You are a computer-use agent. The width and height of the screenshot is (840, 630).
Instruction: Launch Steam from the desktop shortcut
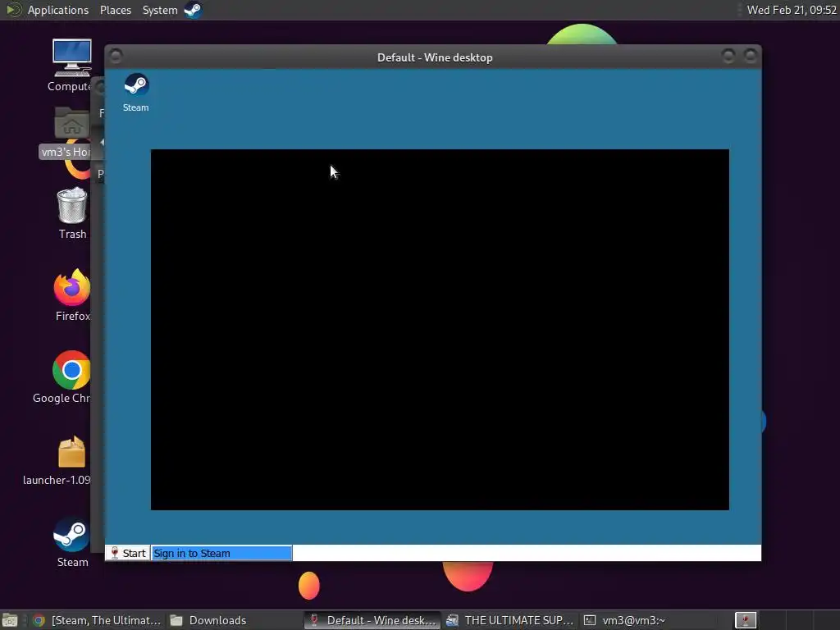(x=72, y=542)
